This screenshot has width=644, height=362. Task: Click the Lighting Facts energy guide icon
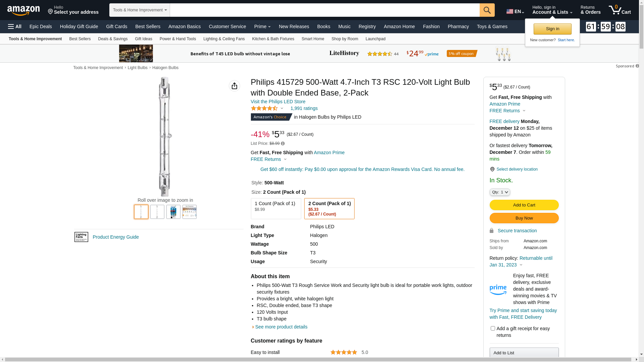pos(81,237)
